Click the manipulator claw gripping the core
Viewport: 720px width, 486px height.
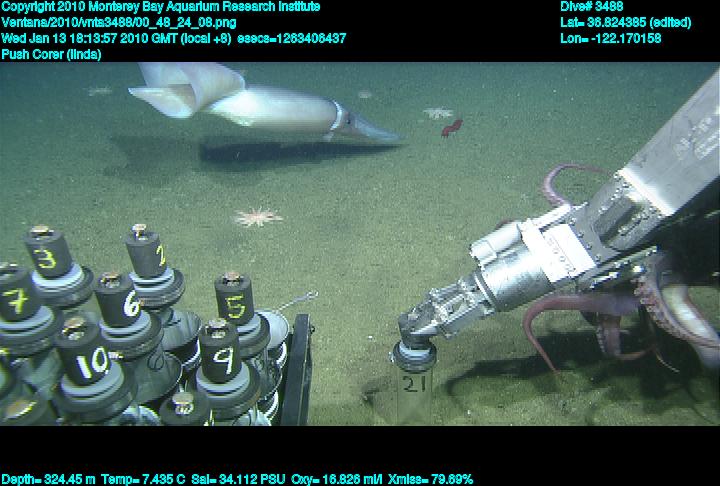tap(441, 308)
